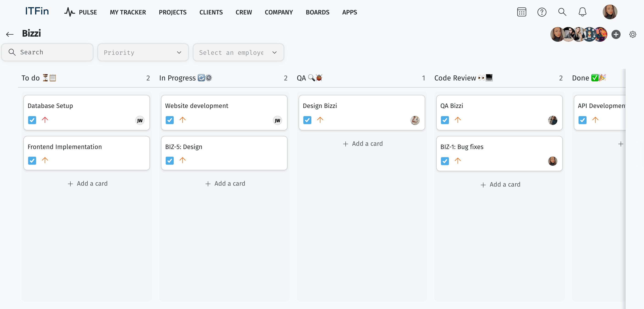The image size is (644, 309).
Task: Toggle checkbox on QA Bizzi card
Action: click(444, 120)
